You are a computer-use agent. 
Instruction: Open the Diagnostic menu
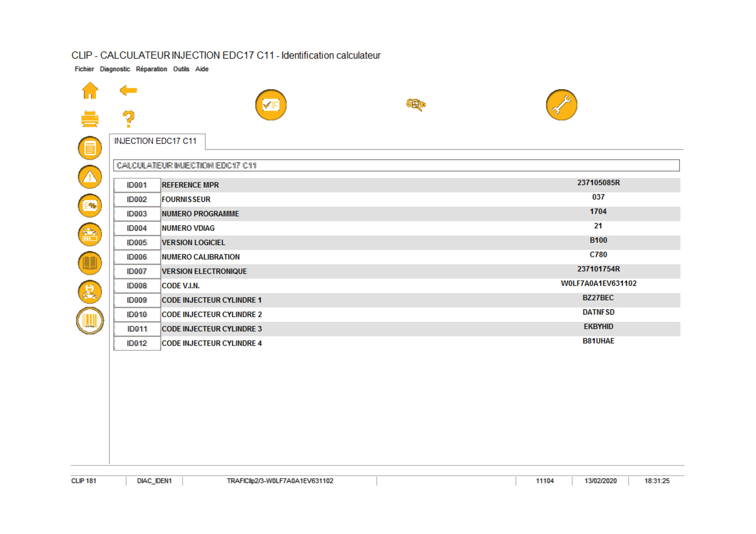click(x=115, y=69)
